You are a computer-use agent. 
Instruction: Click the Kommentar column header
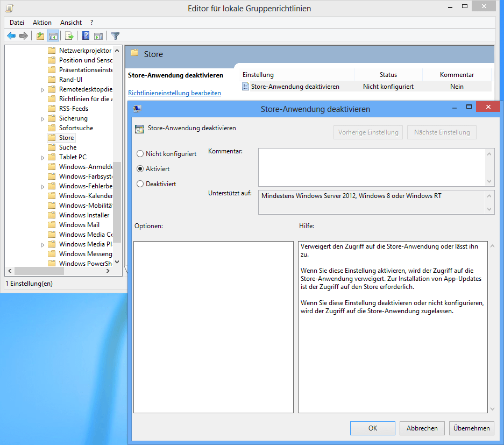(x=457, y=75)
